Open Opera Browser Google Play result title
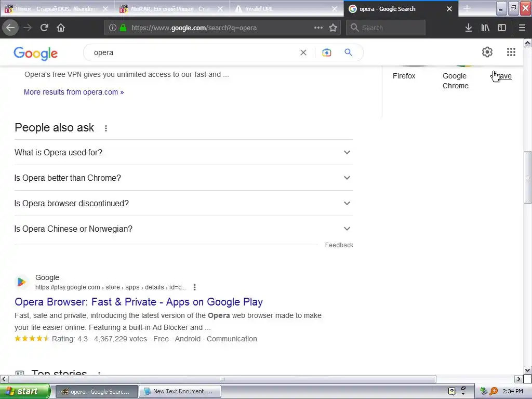The height and width of the screenshot is (399, 532). [x=139, y=302]
